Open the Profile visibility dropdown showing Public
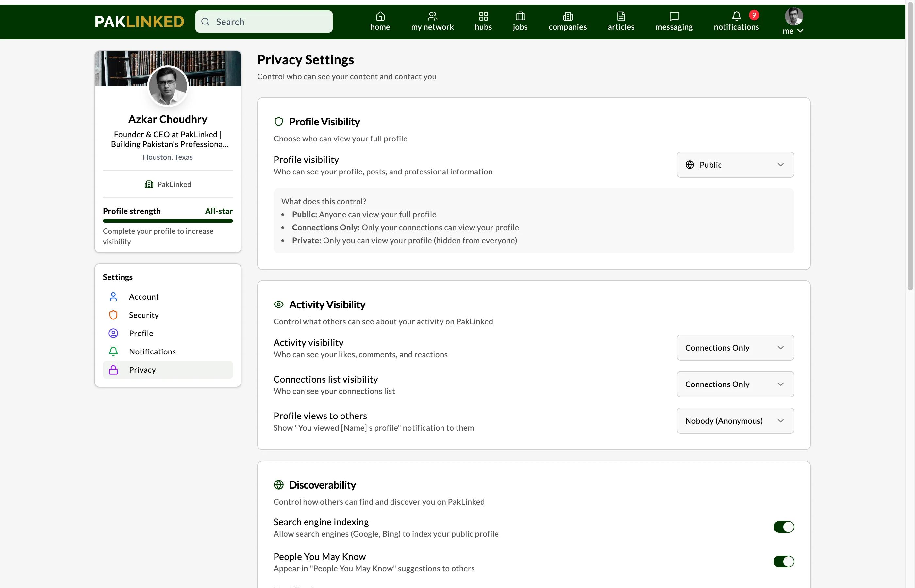 735,165
